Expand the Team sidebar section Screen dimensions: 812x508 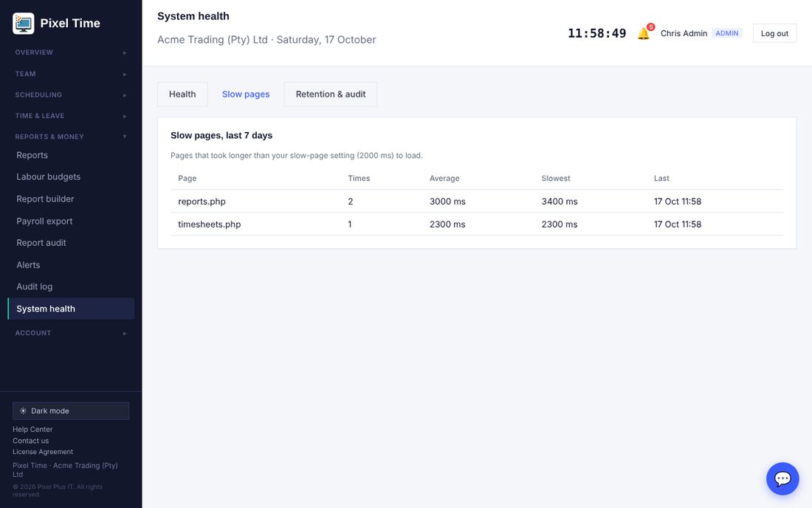click(71, 74)
